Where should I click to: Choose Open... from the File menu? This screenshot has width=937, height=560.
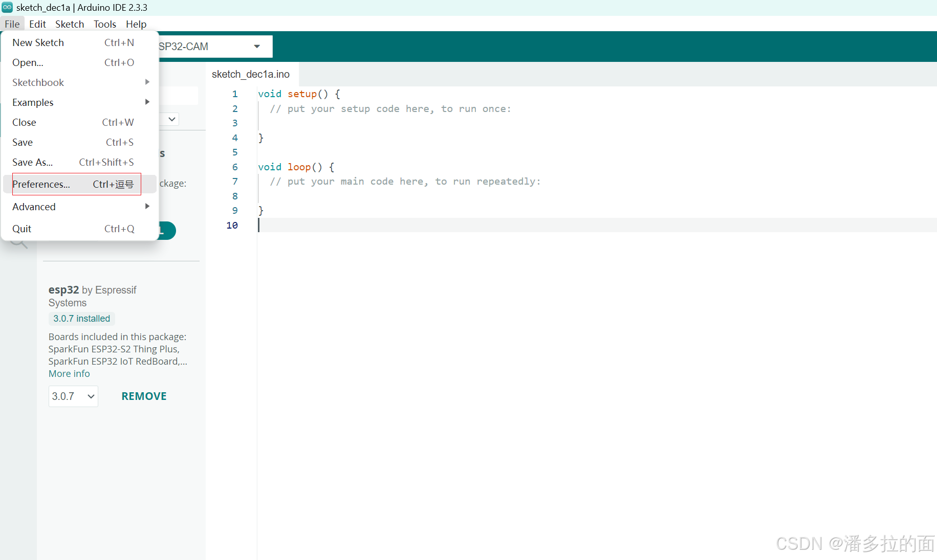[80, 62]
